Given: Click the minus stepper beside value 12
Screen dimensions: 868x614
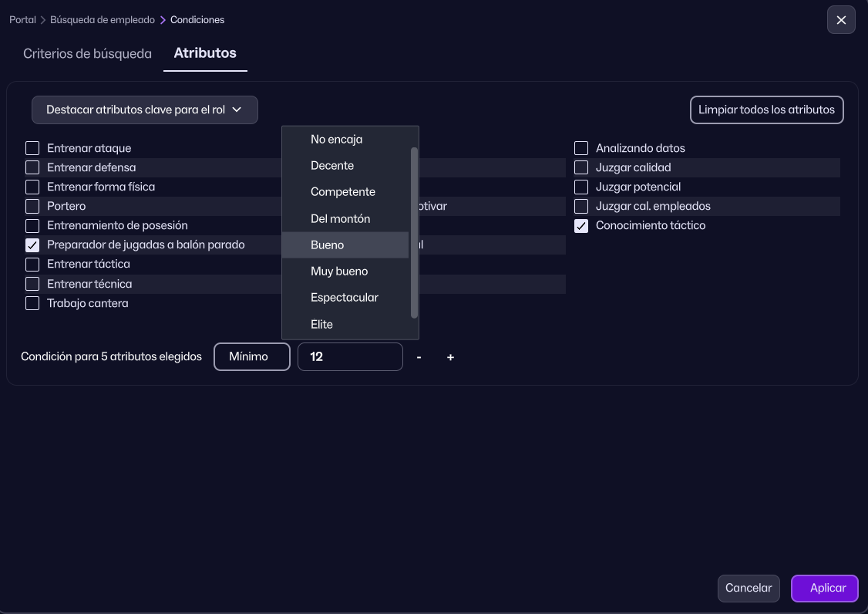Looking at the screenshot, I should (x=419, y=357).
